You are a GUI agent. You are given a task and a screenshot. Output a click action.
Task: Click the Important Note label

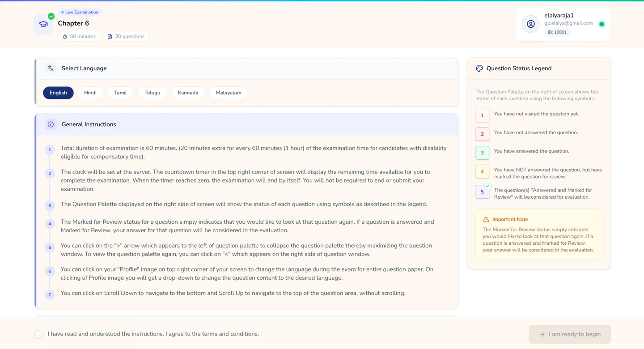510,219
